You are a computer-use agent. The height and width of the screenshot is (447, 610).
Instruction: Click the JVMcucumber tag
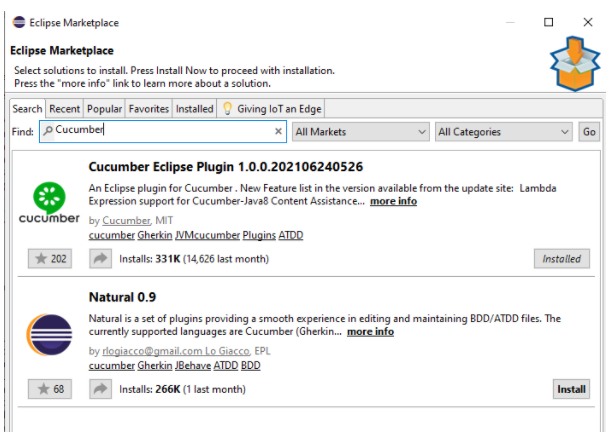(x=207, y=235)
